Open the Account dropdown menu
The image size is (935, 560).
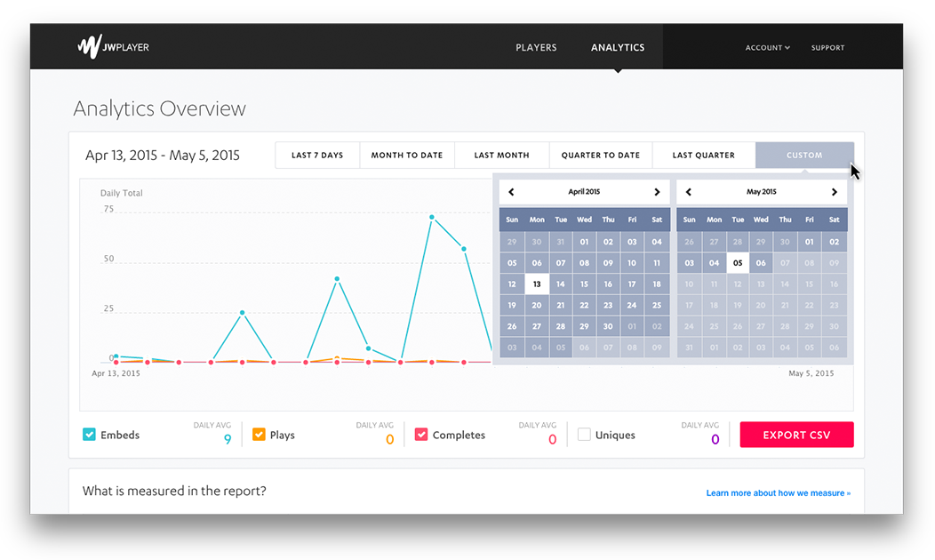(x=767, y=48)
